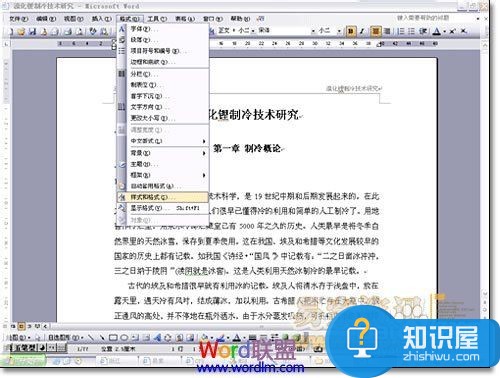Choose highlighted 样式和格式 menu entry
This screenshot has height=378, width=500.
tap(163, 197)
